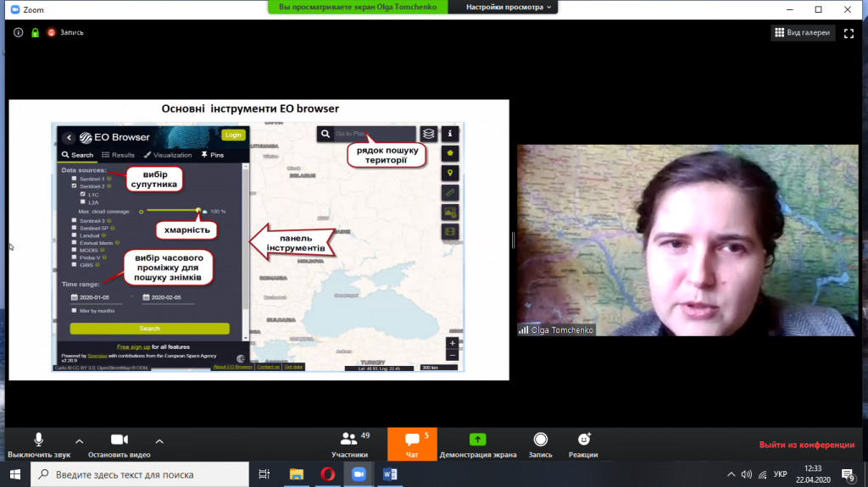This screenshot has width=868, height=487.
Task: Switch to the Results tab
Action: [119, 155]
